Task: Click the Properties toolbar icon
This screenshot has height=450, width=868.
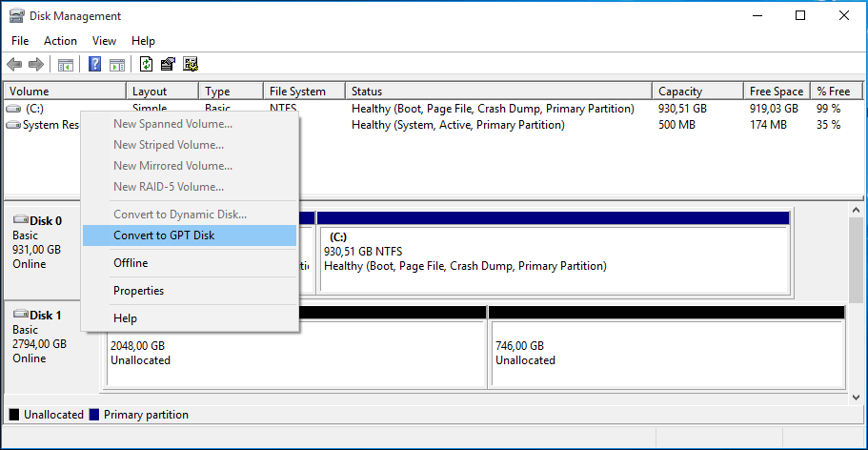Action: point(169,65)
